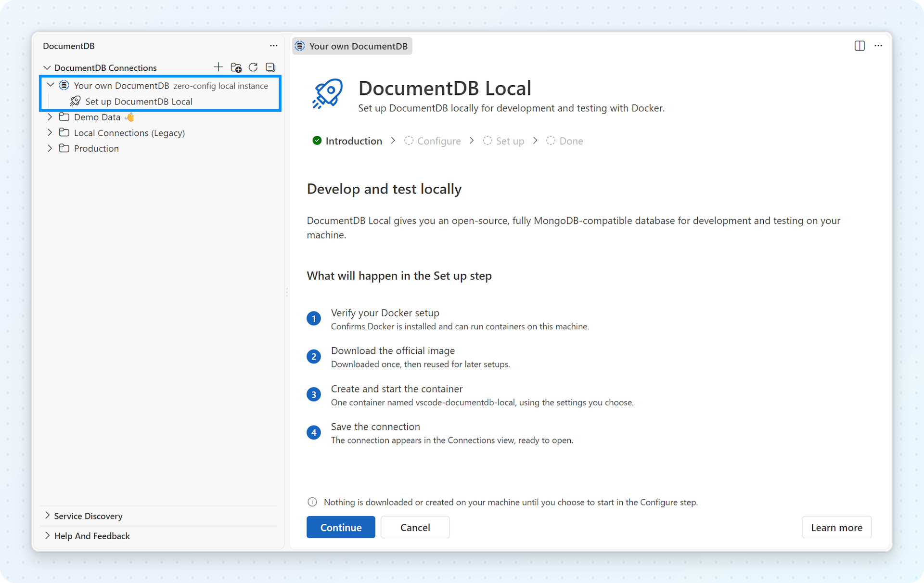Screen dimensions: 924x583
Task: Collapse all in DocumentDB Connections toolbar
Action: coord(270,67)
